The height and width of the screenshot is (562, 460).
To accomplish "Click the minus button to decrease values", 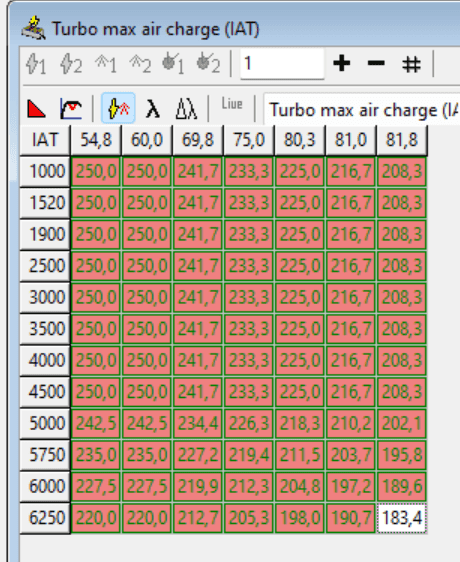I will pos(376,64).
